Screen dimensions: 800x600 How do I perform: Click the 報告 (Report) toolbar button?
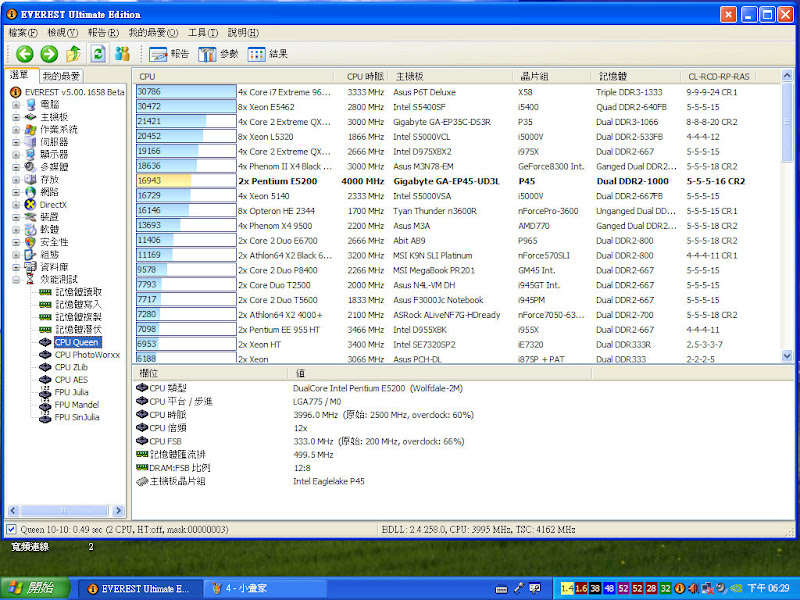(170, 54)
